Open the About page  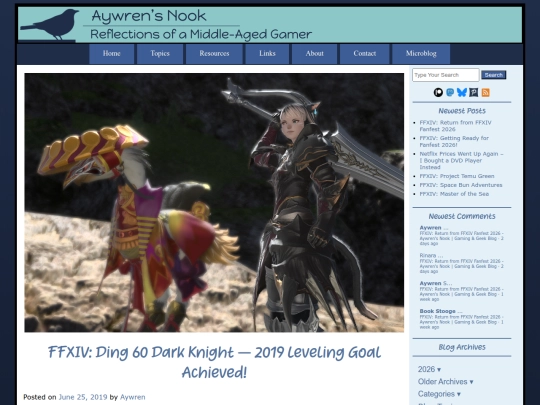point(314,54)
